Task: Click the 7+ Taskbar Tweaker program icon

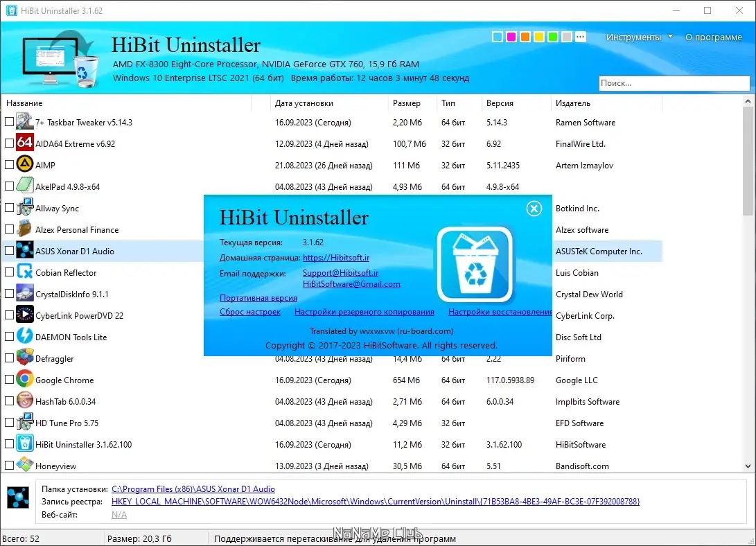Action: (24, 122)
